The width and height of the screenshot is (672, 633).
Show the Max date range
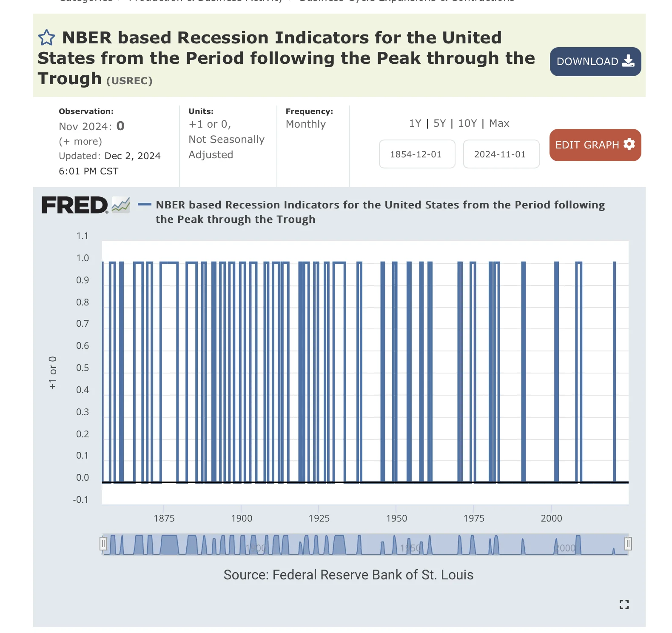(x=499, y=123)
